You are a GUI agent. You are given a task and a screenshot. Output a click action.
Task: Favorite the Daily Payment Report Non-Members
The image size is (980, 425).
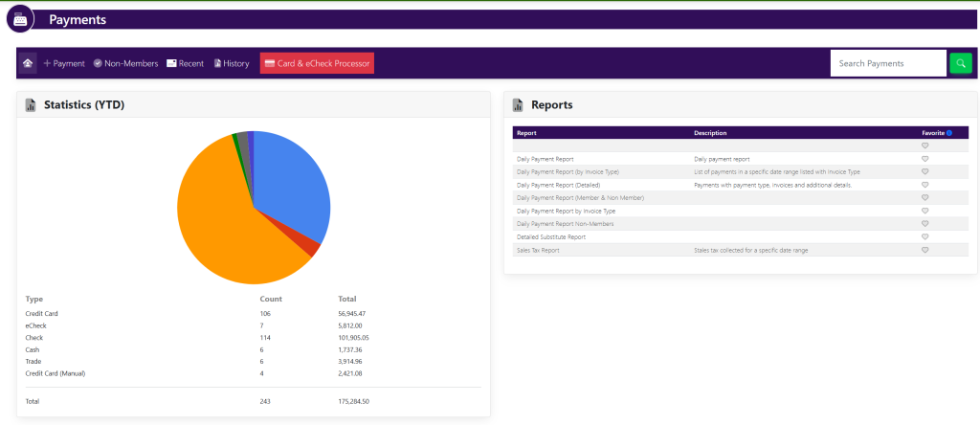924,223
